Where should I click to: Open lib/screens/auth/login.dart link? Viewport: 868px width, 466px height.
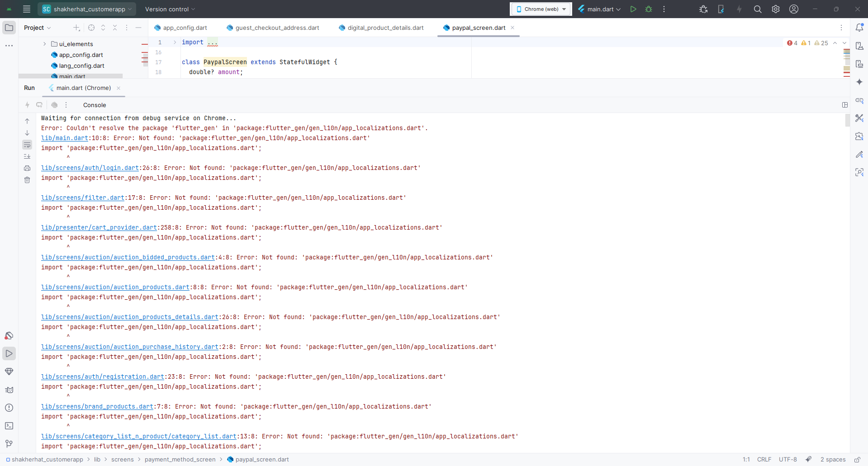point(90,168)
